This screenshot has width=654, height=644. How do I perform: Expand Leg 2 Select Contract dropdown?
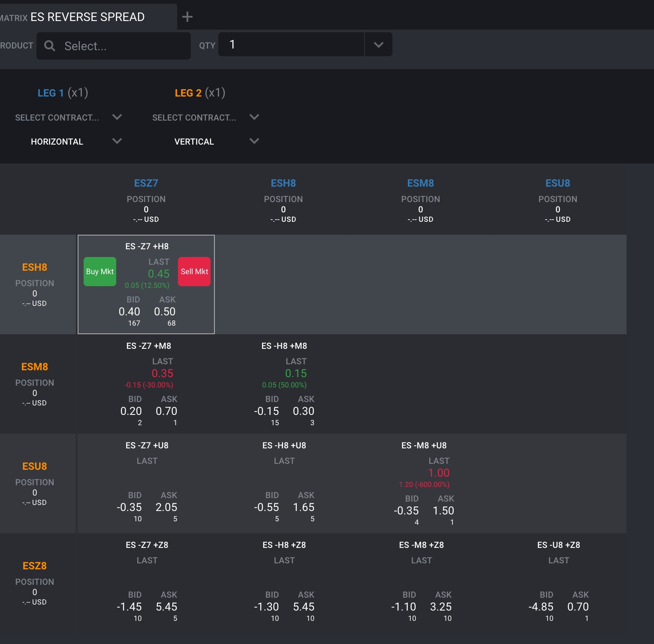[x=254, y=117]
